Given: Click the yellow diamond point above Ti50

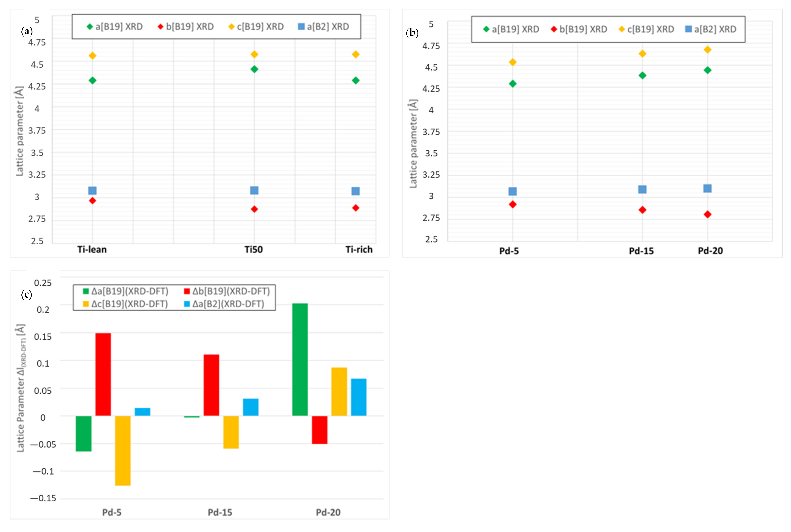Looking at the screenshot, I should (x=254, y=54).
